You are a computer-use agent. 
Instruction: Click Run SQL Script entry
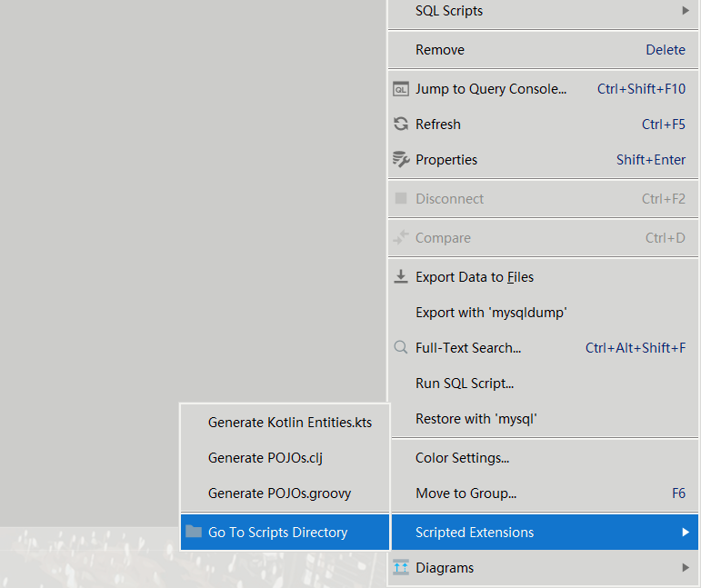pyautogui.click(x=465, y=384)
